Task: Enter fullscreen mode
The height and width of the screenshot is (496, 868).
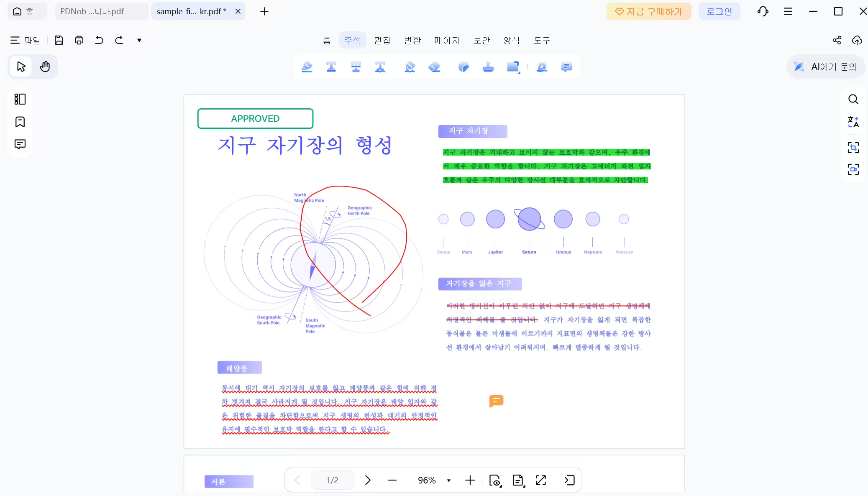Action: point(541,480)
